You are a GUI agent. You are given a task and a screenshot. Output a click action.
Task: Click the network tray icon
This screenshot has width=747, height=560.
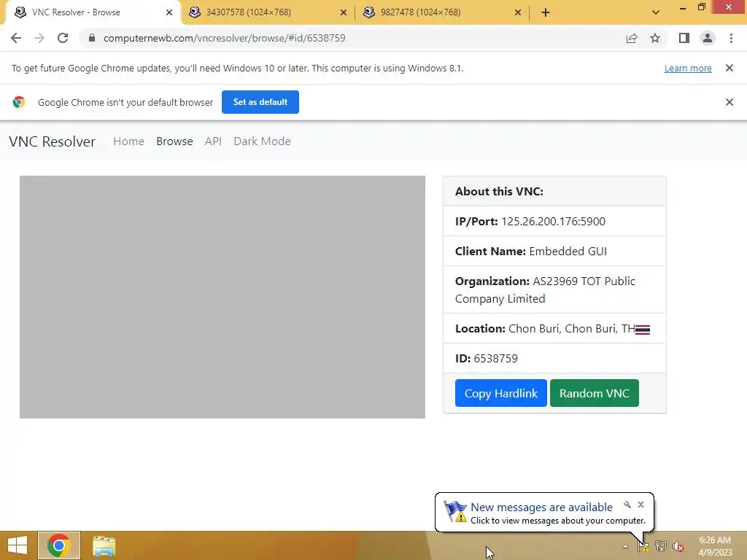tap(661, 547)
